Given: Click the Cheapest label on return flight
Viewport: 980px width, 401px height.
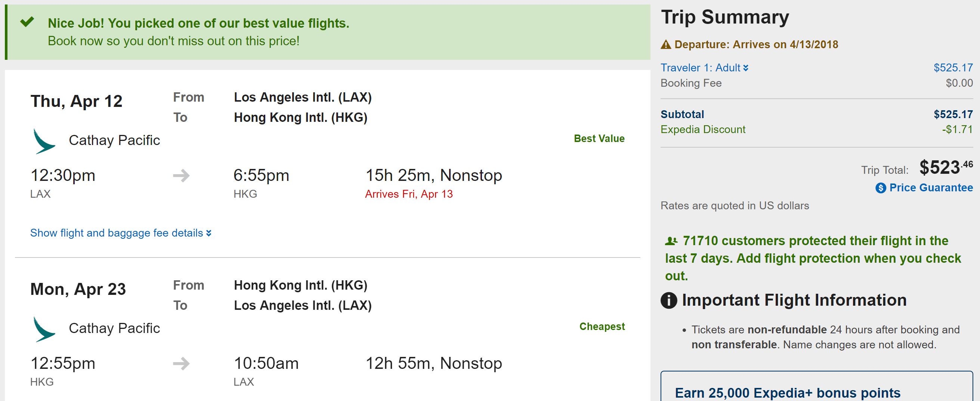Looking at the screenshot, I should (x=602, y=326).
